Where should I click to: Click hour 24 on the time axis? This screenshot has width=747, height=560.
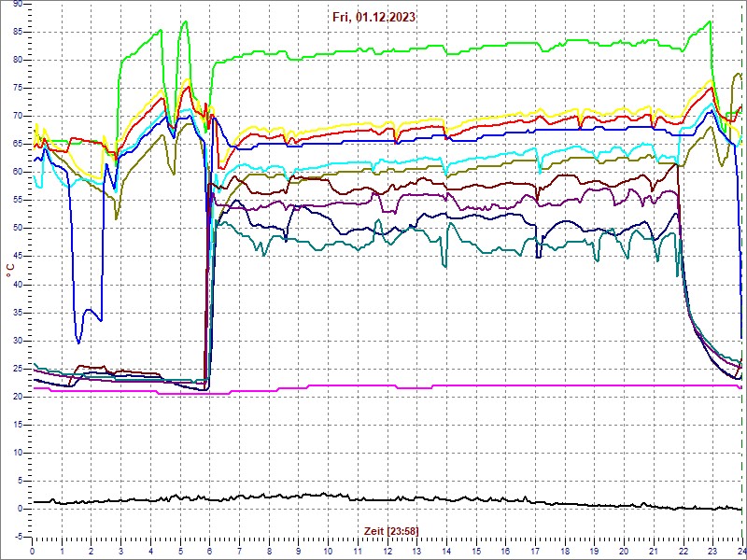coord(741,552)
